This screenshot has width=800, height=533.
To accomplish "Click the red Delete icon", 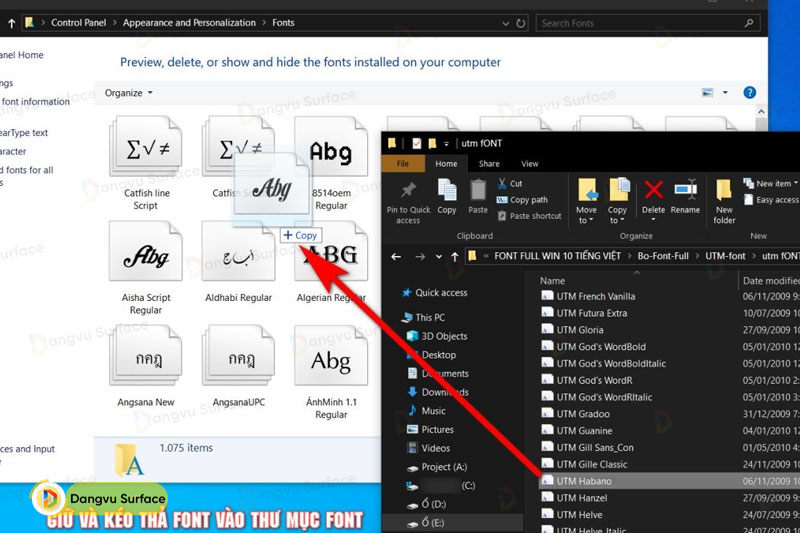I will pos(653,190).
